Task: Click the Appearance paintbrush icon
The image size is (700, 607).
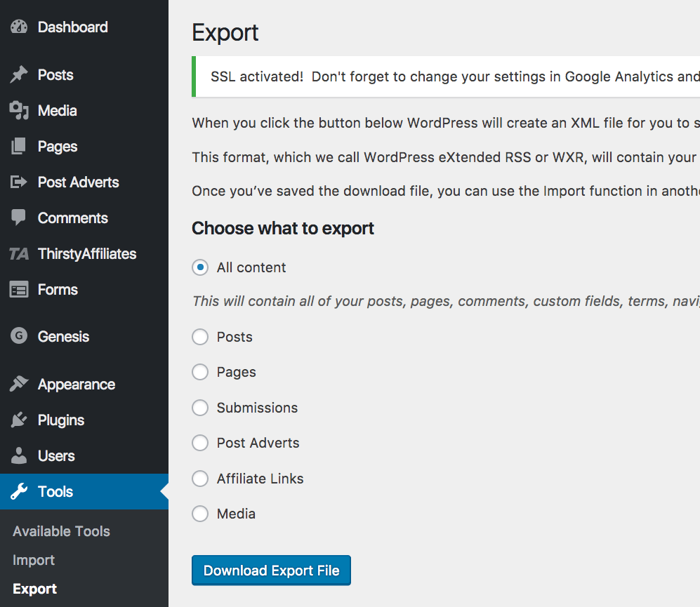Action: click(x=19, y=385)
